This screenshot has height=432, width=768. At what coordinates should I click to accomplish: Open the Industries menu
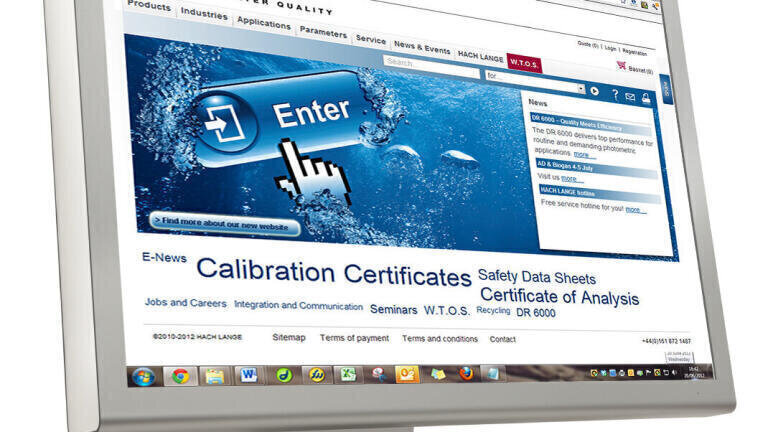pos(204,14)
